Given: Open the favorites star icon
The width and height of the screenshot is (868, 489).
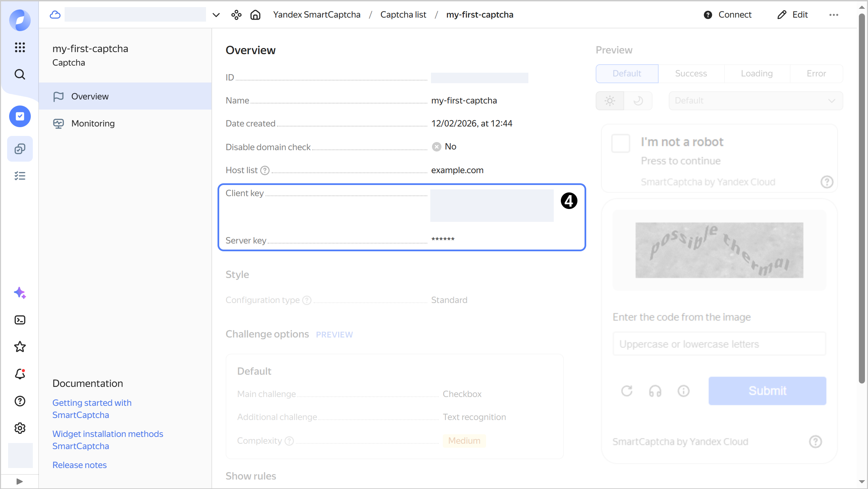Looking at the screenshot, I should 20,347.
